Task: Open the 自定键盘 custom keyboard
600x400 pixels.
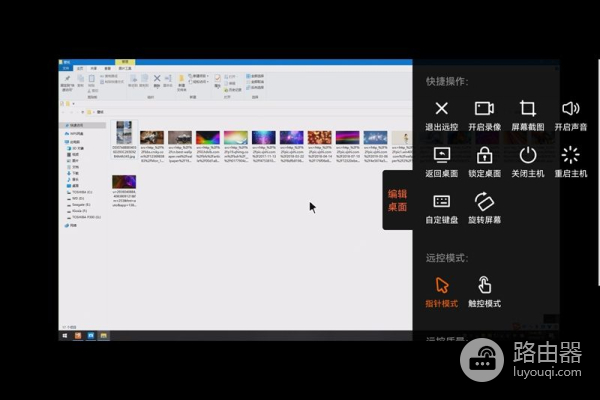Action: pyautogui.click(x=441, y=201)
